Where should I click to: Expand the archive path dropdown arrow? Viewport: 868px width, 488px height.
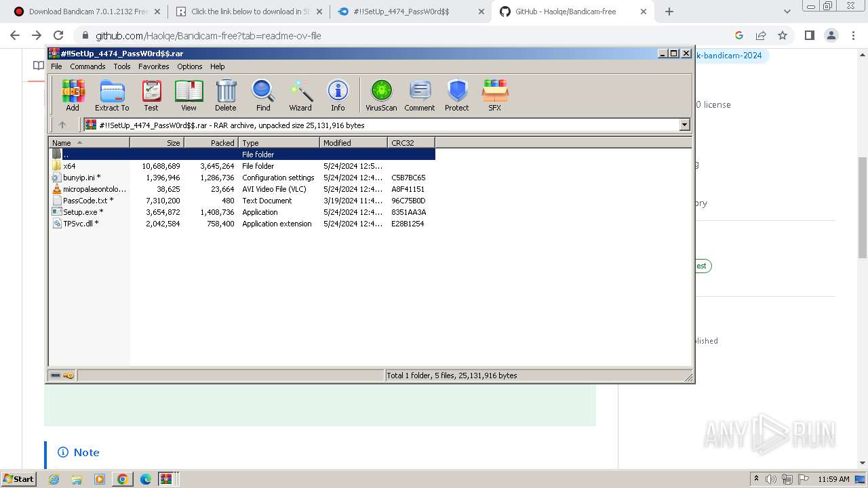(x=684, y=125)
